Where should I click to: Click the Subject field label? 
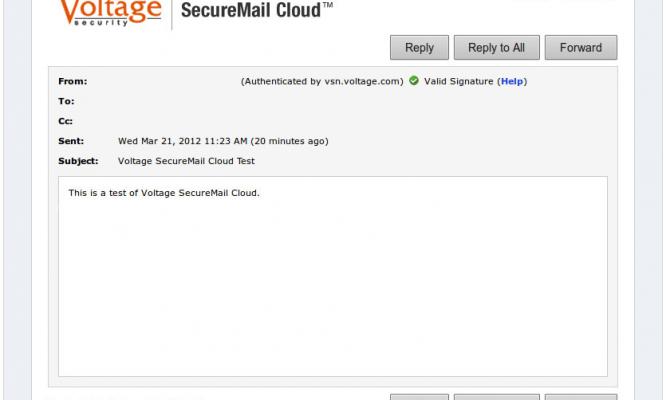77,161
